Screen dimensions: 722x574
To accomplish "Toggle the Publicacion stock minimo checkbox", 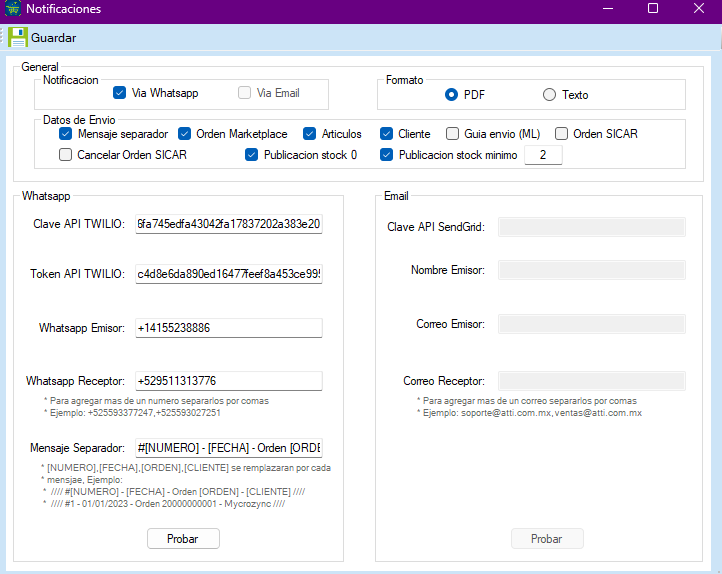I will point(387,155).
